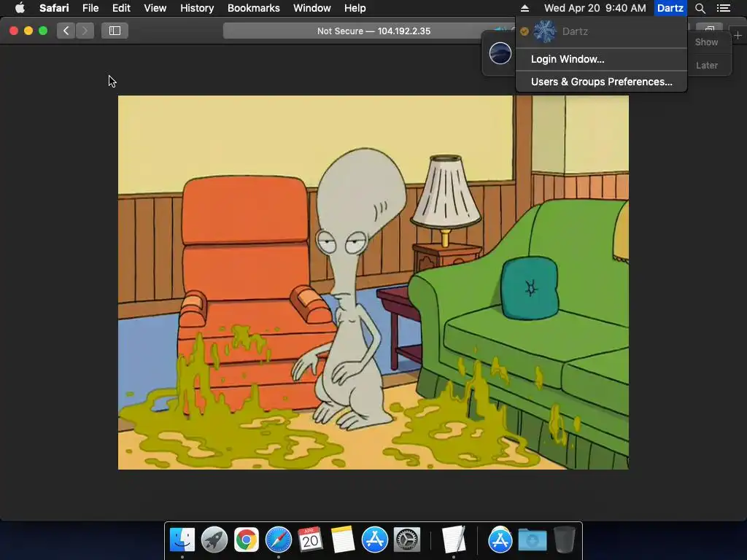Click the eject icon in menu bar
Image resolution: width=747 pixels, height=560 pixels.
click(x=525, y=8)
